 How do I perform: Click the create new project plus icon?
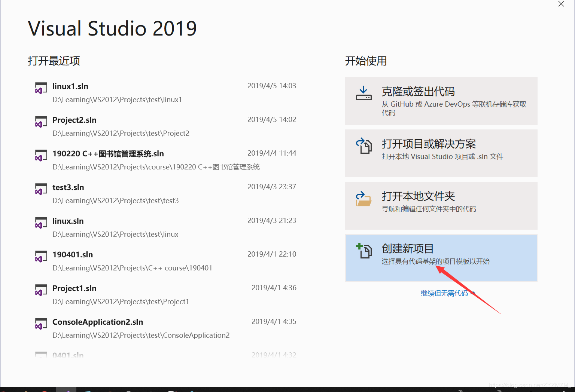(x=363, y=251)
